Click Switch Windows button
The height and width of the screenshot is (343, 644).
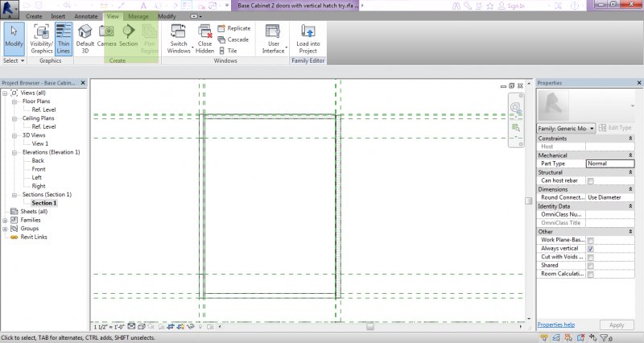coord(179,39)
